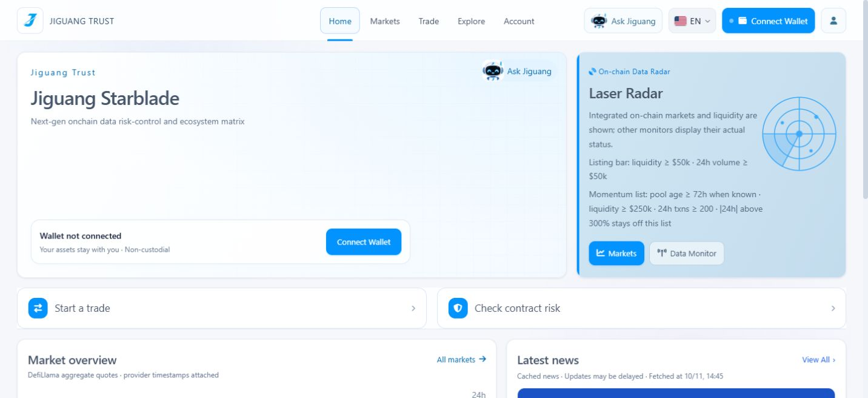The image size is (868, 398).
Task: Click robot mascot icon in header
Action: 599,21
